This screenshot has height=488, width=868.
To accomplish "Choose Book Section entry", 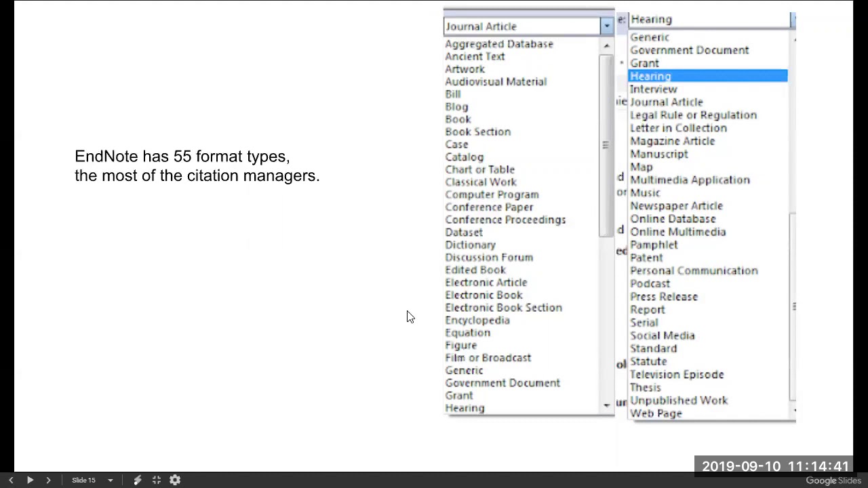I will coord(478,131).
